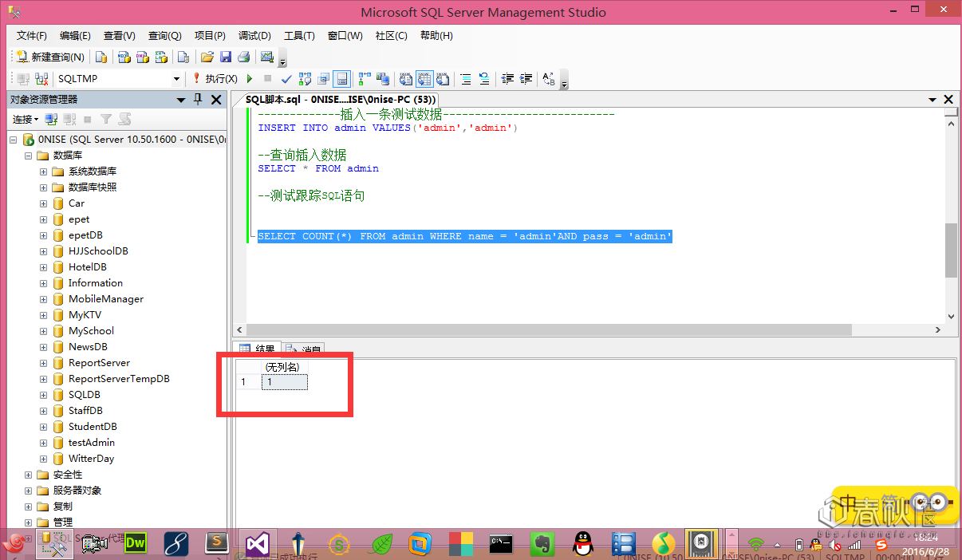This screenshot has height=560, width=962.
Task: Expand the HotelDB database node
Action: pos(44,267)
